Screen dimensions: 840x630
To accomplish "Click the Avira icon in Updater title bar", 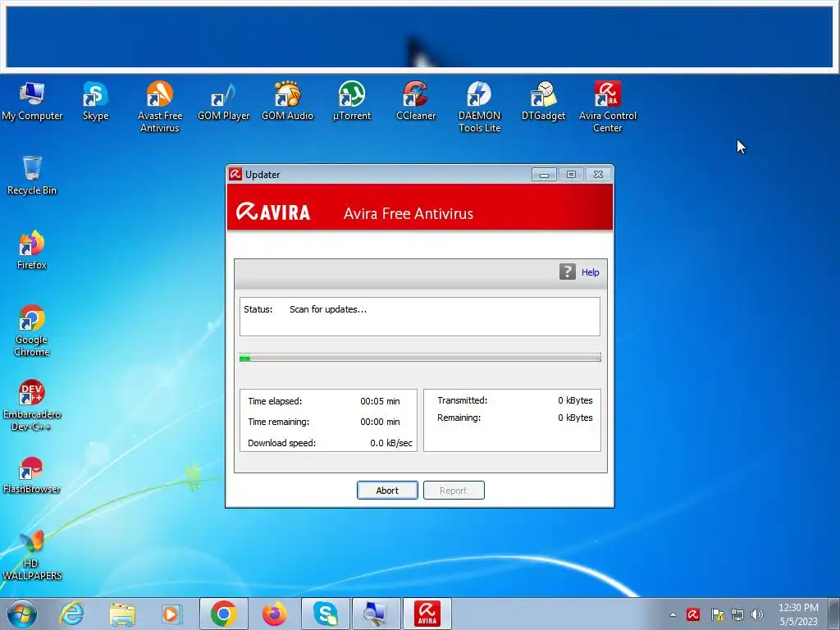I will (x=235, y=174).
